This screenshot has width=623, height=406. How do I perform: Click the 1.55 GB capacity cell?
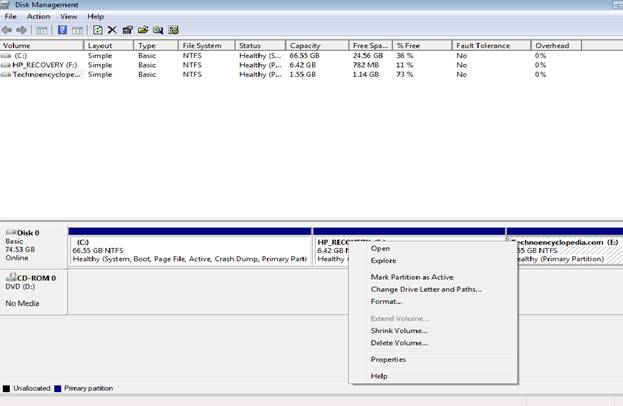point(302,74)
